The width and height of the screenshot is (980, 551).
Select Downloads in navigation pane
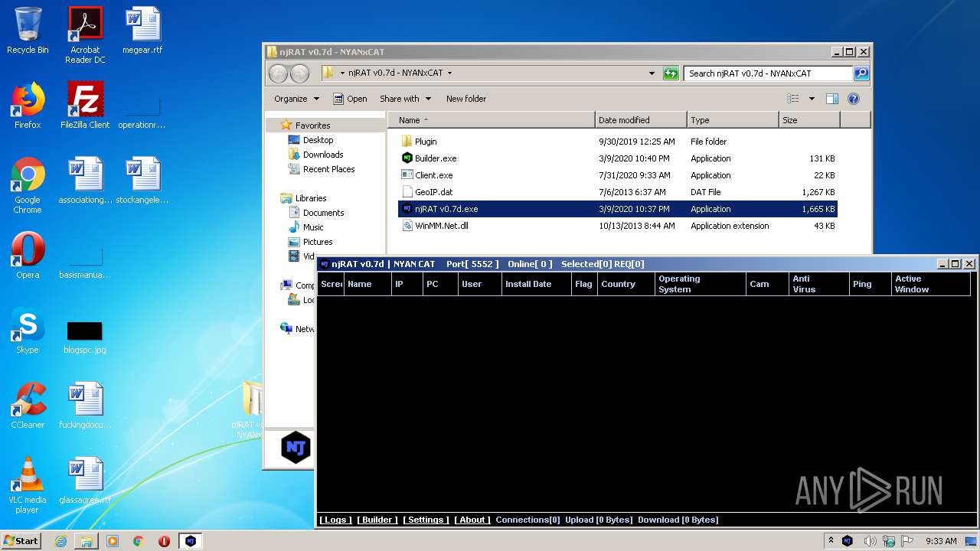(x=322, y=155)
